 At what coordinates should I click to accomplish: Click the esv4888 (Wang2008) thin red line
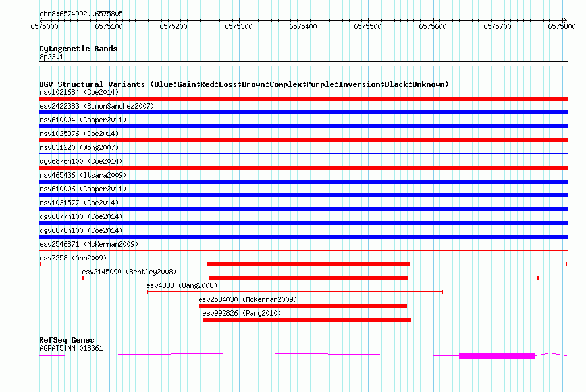pos(295,292)
